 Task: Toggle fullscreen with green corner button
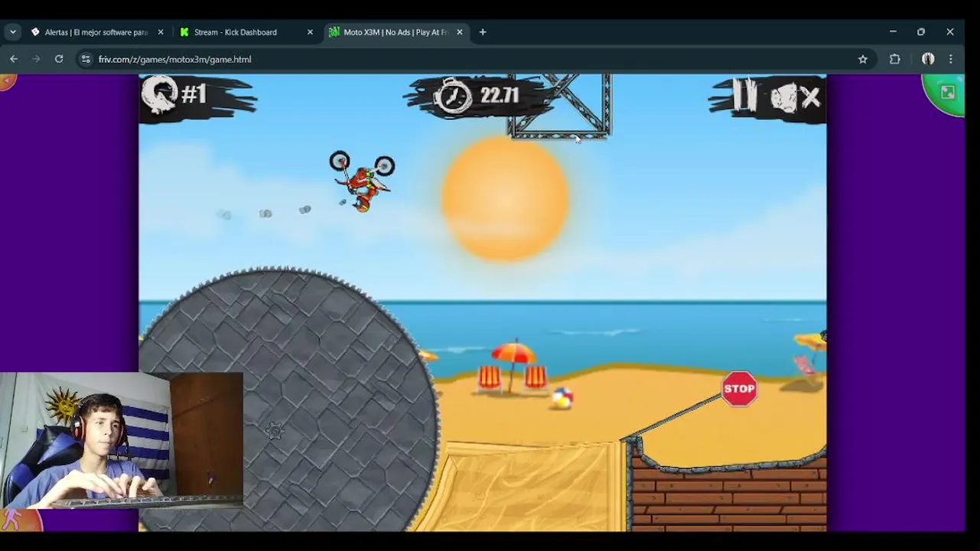point(946,93)
